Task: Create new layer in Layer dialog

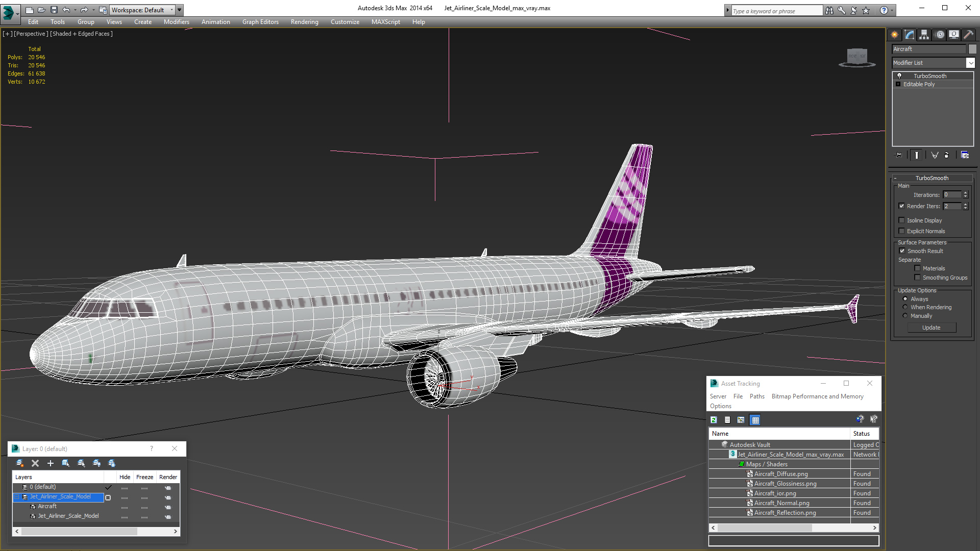Action: point(20,463)
